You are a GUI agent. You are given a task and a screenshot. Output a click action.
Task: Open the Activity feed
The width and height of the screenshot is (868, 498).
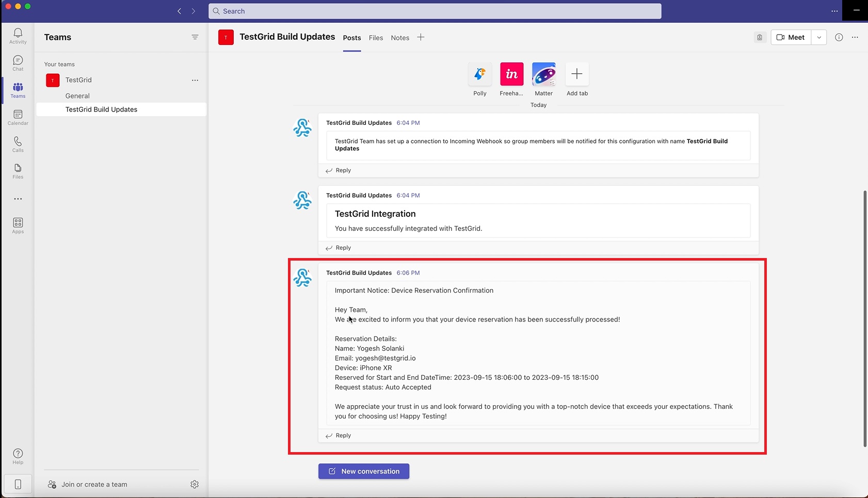point(18,36)
